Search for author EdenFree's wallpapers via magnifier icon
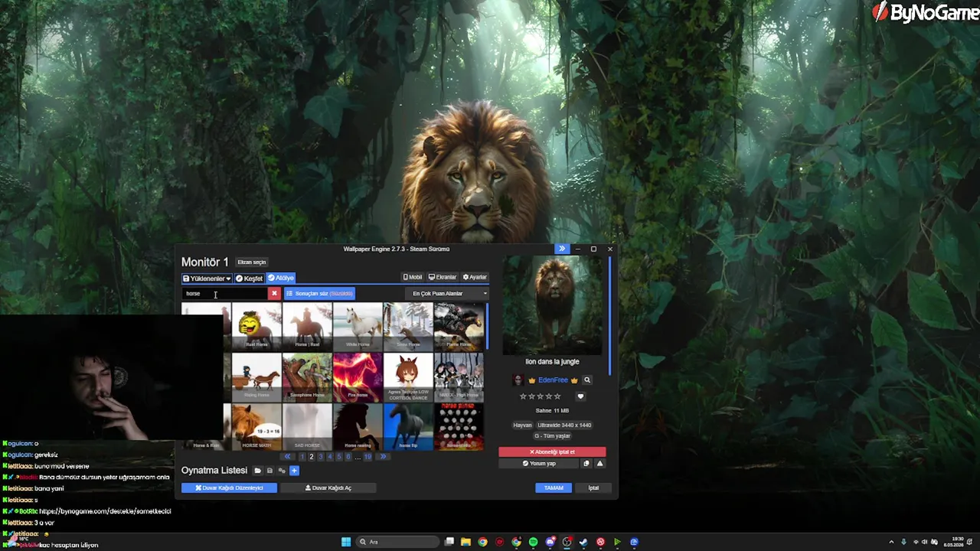The image size is (980, 551). pyautogui.click(x=587, y=380)
